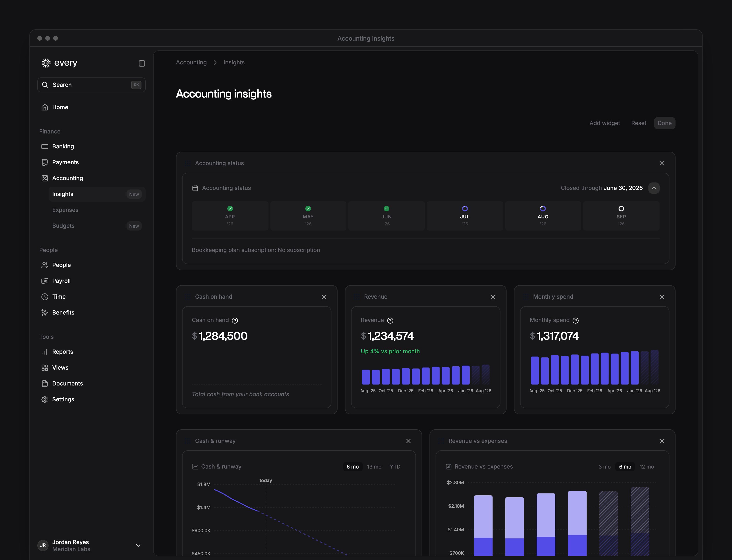Screen dimensions: 732x560
Task: Click the every logo
Action: (x=59, y=63)
